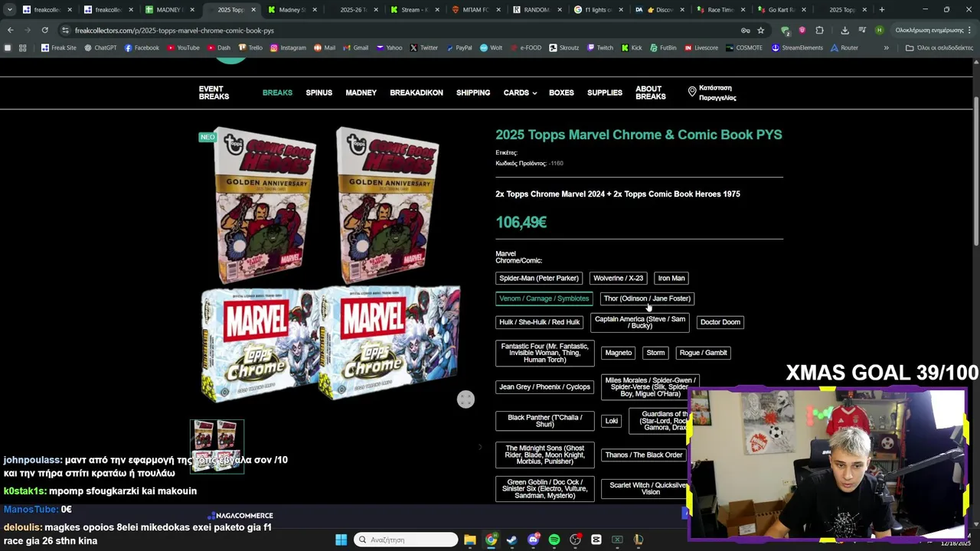Open the PayPal bookmark
Screen dimensions: 980x551
tap(459, 47)
